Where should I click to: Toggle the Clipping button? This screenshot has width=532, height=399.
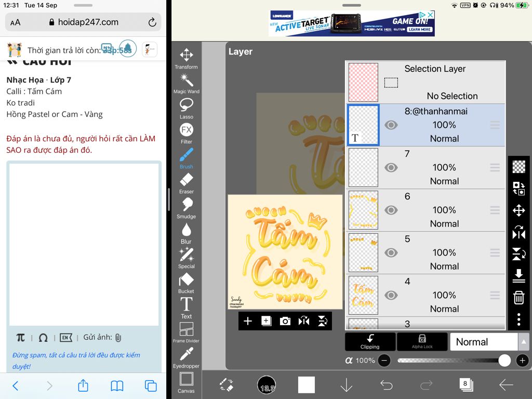(370, 342)
